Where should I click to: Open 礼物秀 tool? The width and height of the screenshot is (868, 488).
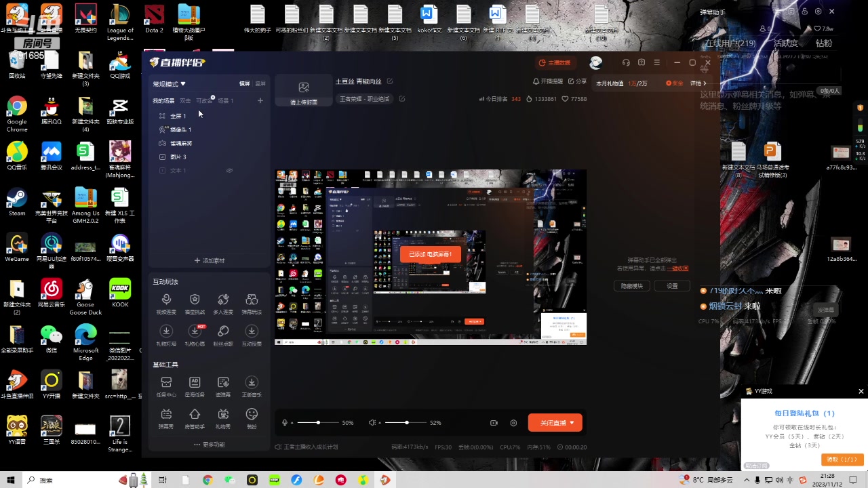[223, 418]
